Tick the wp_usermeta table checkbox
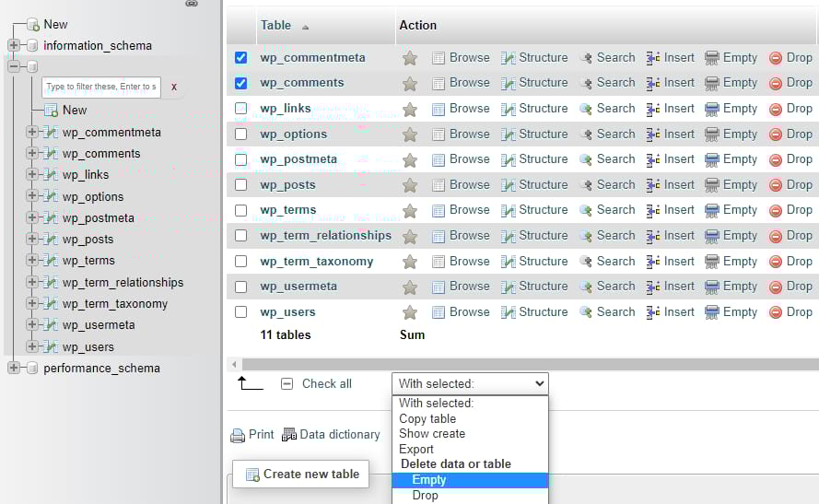Screen dimensions: 819x504 241,287
